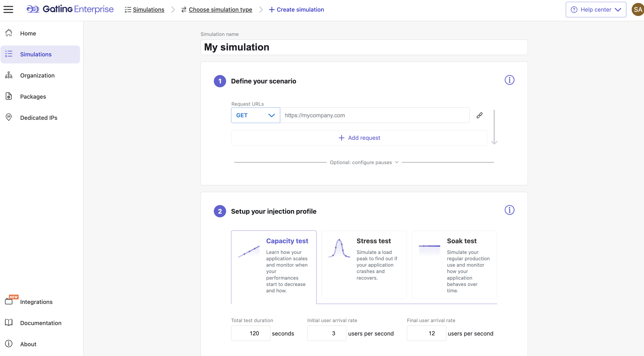644x356 pixels.
Task: Select the Stress test injection profile
Action: coord(364,265)
